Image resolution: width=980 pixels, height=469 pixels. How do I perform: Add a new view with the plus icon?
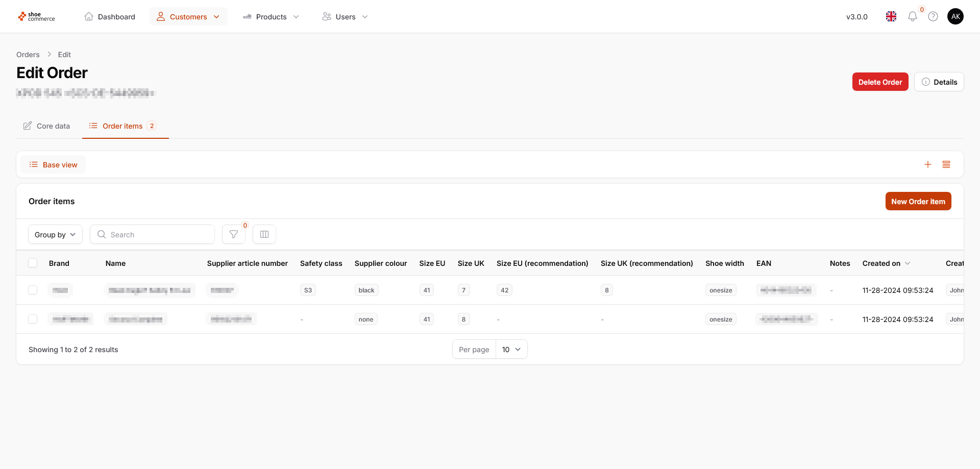[x=928, y=164]
